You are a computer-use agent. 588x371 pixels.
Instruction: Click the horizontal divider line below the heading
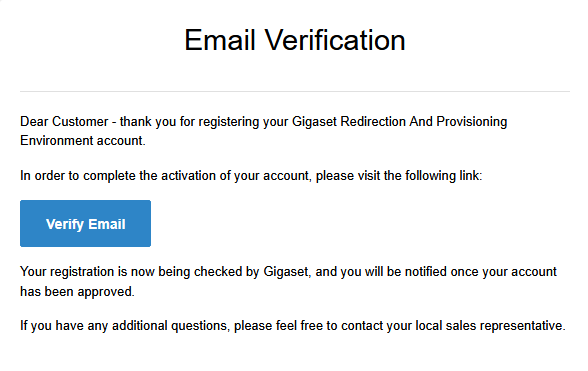(295, 91)
